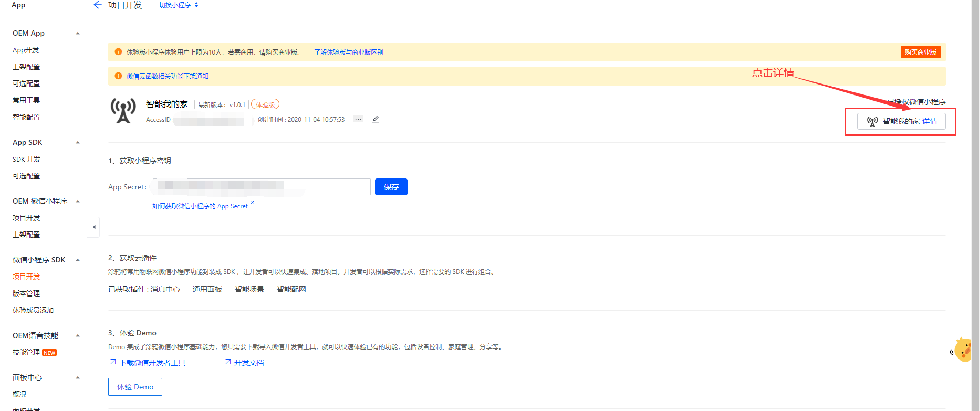Click the 创建时间 2020-11-04 10:57:53 text
Viewport: 980px width, 411px height.
(301, 120)
